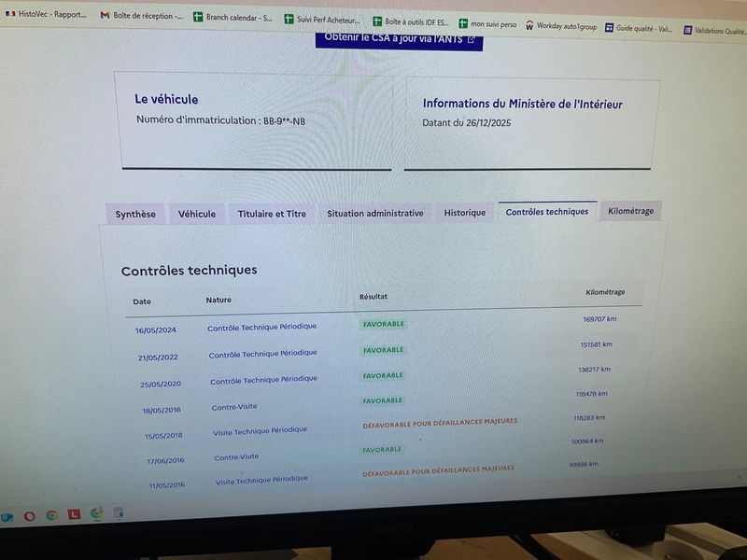This screenshot has width=747, height=560.
Task: Click the date 16/05/2024
Action: coord(155,330)
